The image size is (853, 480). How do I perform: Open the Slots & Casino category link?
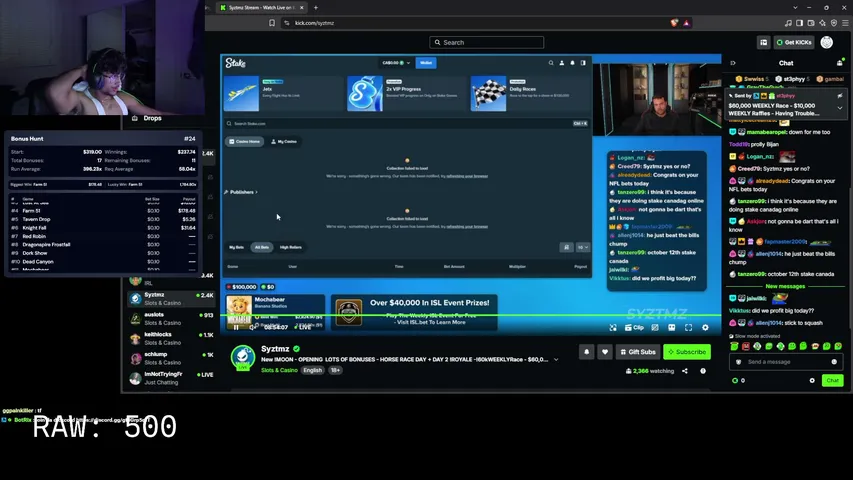(x=279, y=370)
